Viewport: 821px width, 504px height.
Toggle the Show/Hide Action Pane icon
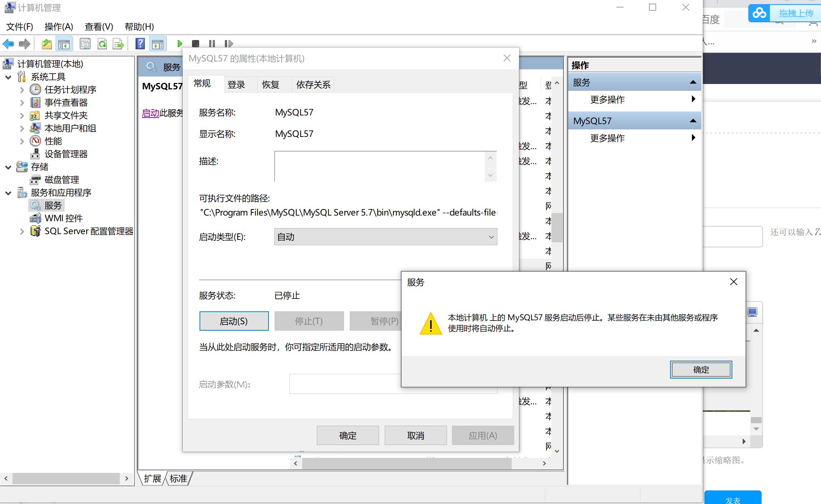coord(158,44)
